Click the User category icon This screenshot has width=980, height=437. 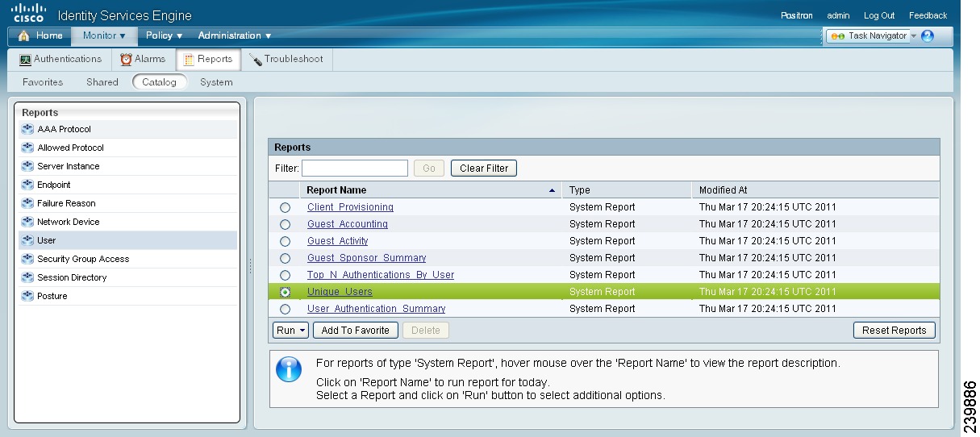pos(27,240)
